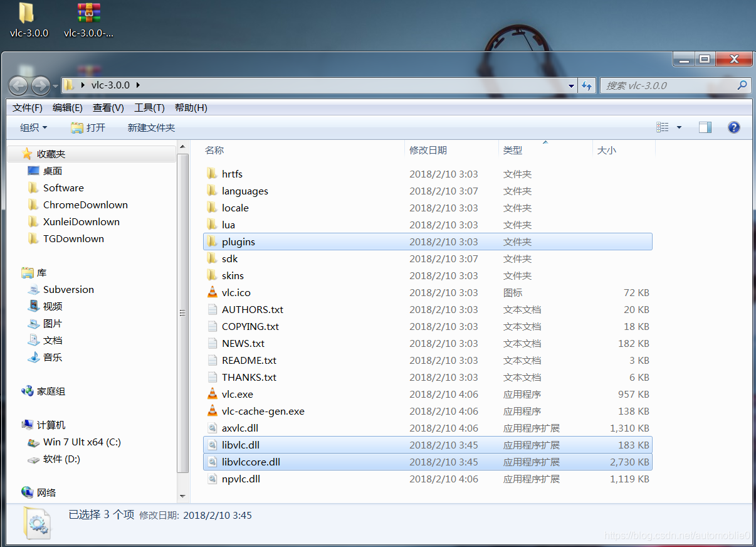Screen dimensions: 756x547
Task: Open the recent pages dropdown arrow
Action: pyautogui.click(x=55, y=85)
